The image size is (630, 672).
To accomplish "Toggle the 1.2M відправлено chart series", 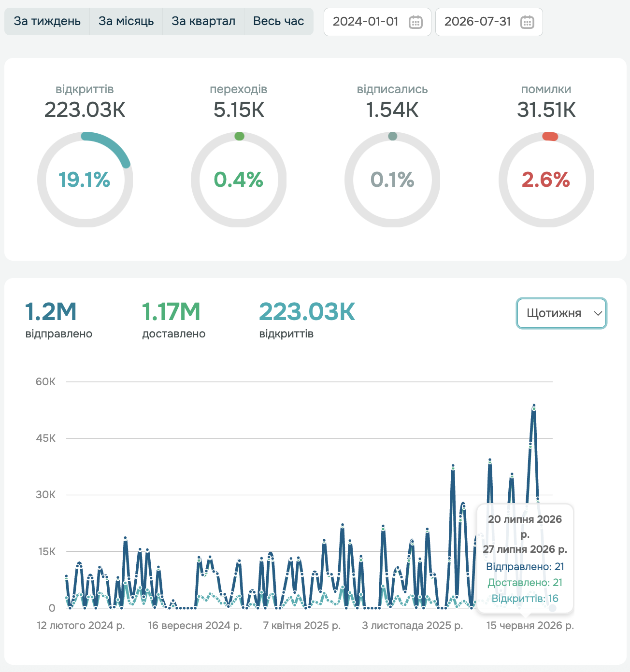I will pyautogui.click(x=58, y=320).
